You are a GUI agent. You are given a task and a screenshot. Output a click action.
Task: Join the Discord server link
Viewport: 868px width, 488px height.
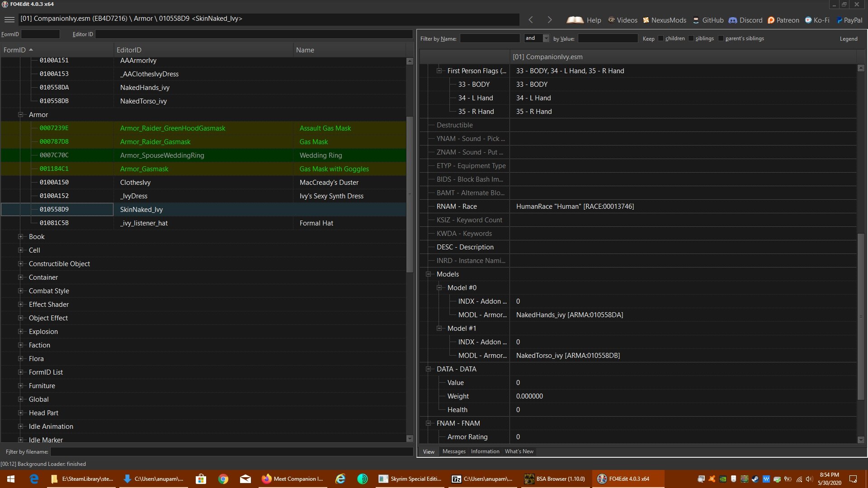[x=745, y=20]
